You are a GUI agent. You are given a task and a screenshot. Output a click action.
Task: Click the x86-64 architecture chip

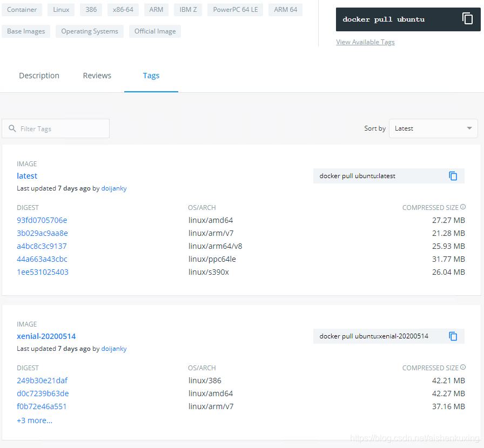(x=123, y=10)
